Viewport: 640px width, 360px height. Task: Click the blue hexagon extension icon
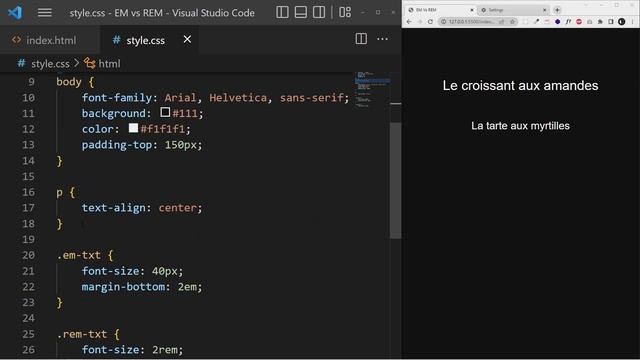[x=558, y=22]
